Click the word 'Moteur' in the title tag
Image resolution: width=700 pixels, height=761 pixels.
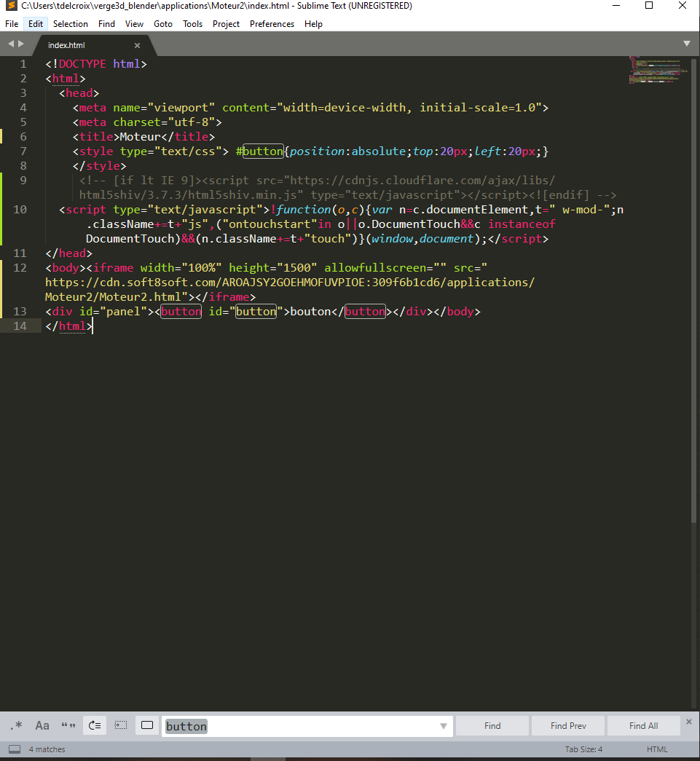pos(141,137)
